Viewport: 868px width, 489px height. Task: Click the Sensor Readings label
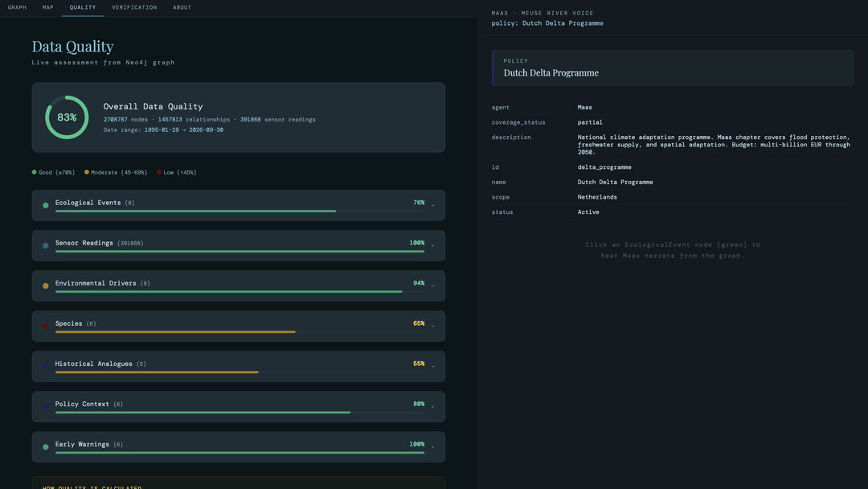pos(84,243)
